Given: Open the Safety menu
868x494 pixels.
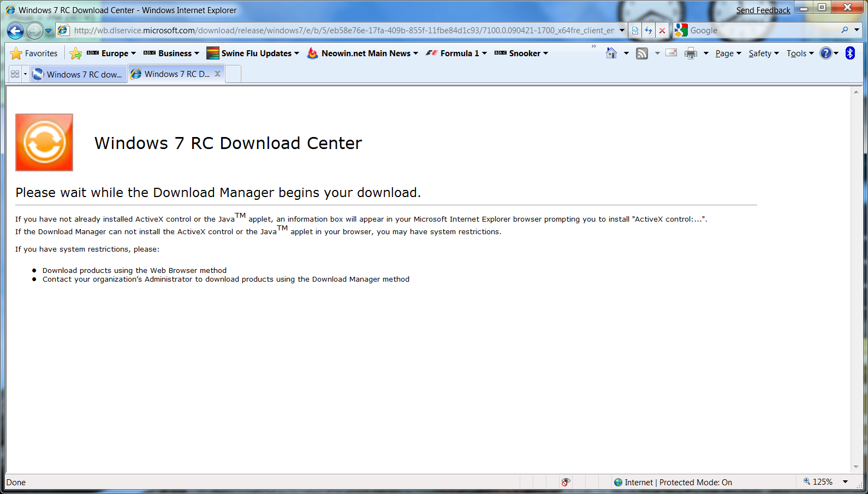Looking at the screenshot, I should click(x=764, y=53).
